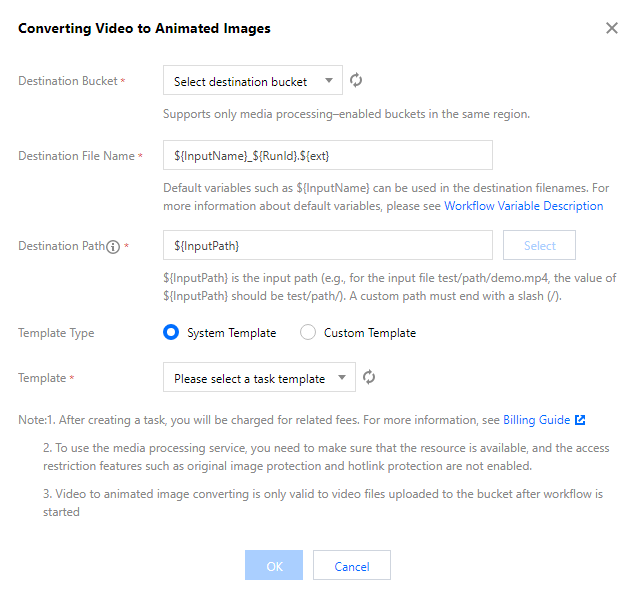
Task: Click the Cancel button
Action: click(x=351, y=566)
